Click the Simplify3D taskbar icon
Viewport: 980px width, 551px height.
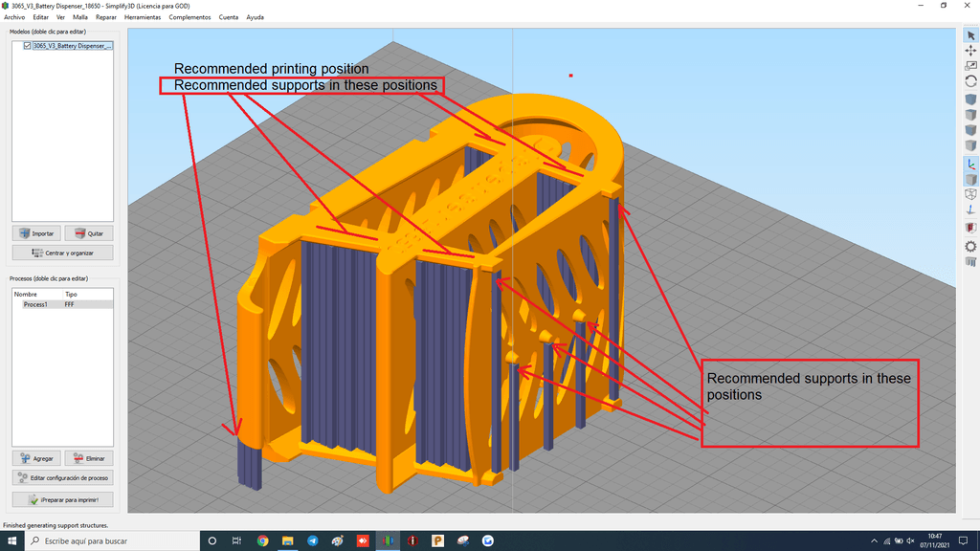tap(388, 541)
